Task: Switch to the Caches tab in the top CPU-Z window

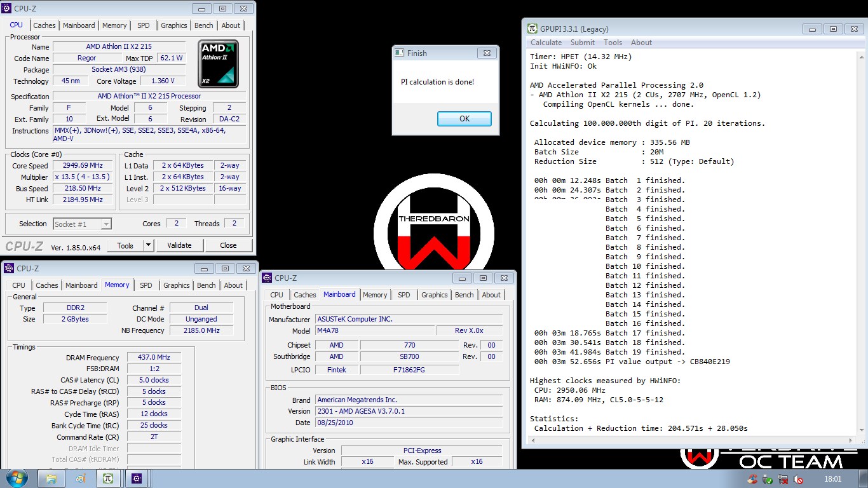Action: [44, 25]
